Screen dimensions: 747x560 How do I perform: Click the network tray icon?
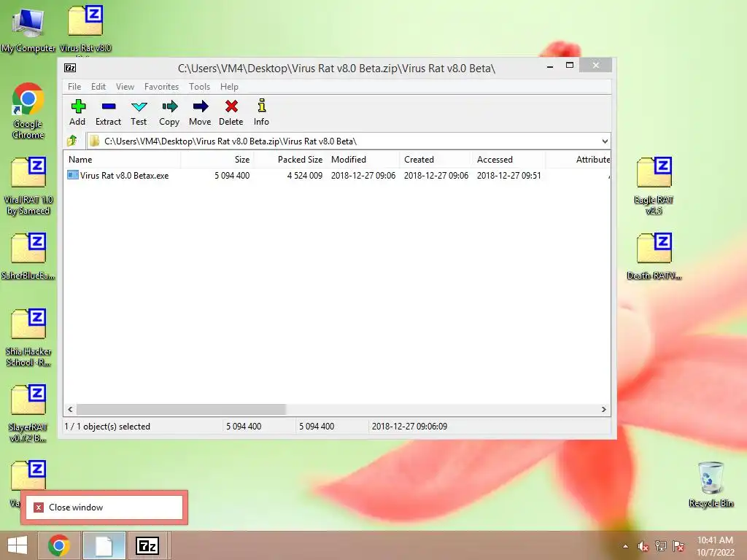coord(661,546)
